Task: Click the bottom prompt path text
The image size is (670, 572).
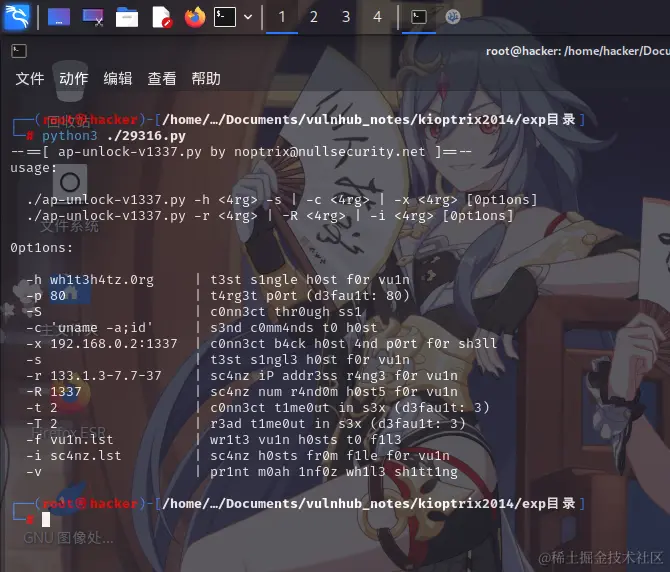Action: (368, 504)
